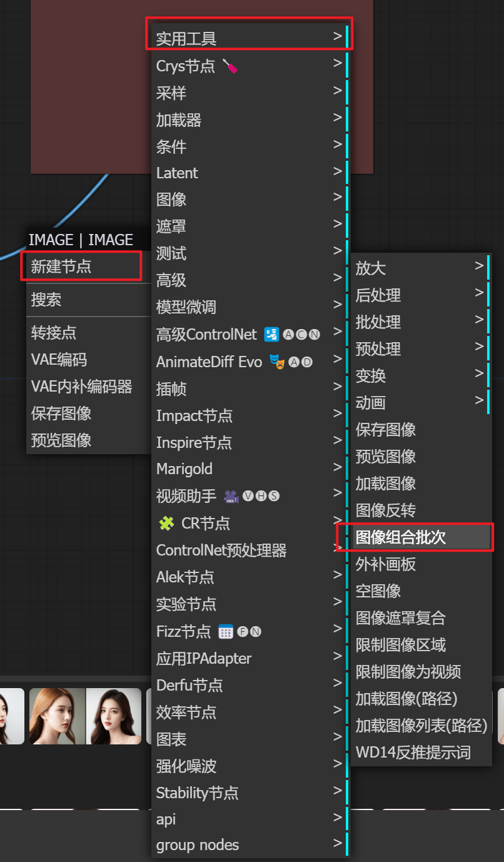The height and width of the screenshot is (862, 504).
Task: Open the Marigold submenu
Action: [250, 469]
